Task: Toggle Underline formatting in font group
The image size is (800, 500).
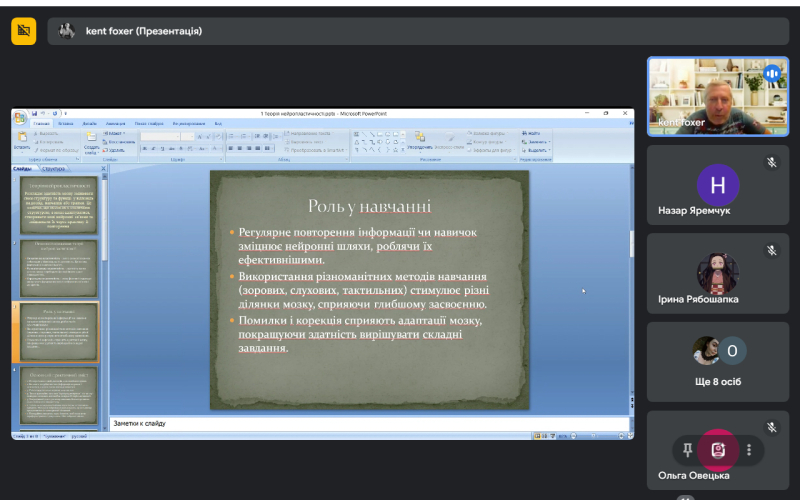Action: [x=162, y=148]
